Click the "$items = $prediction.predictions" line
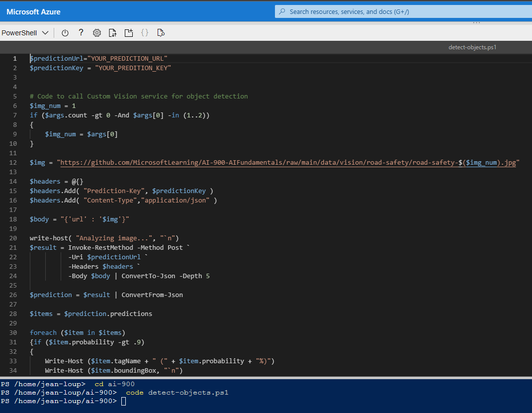Image resolution: width=532 pixels, height=413 pixels. pyautogui.click(x=91, y=314)
